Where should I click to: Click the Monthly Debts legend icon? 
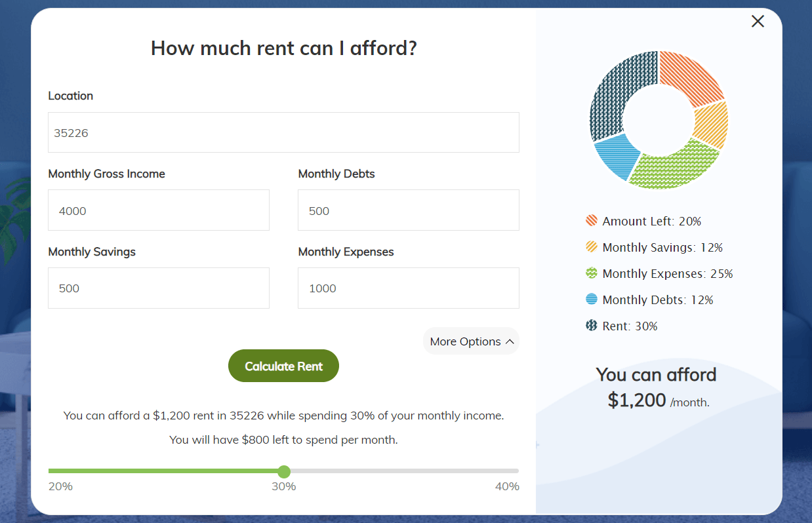click(x=591, y=300)
